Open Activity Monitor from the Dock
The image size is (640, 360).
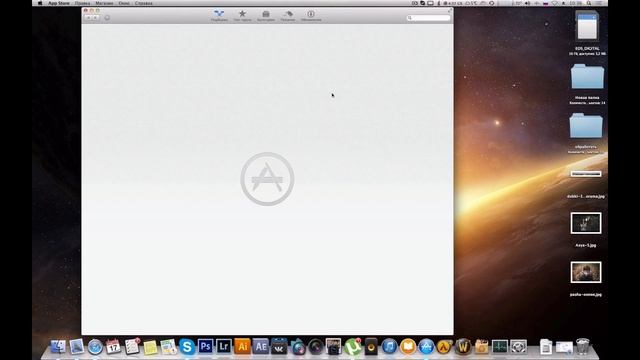click(x=500, y=347)
